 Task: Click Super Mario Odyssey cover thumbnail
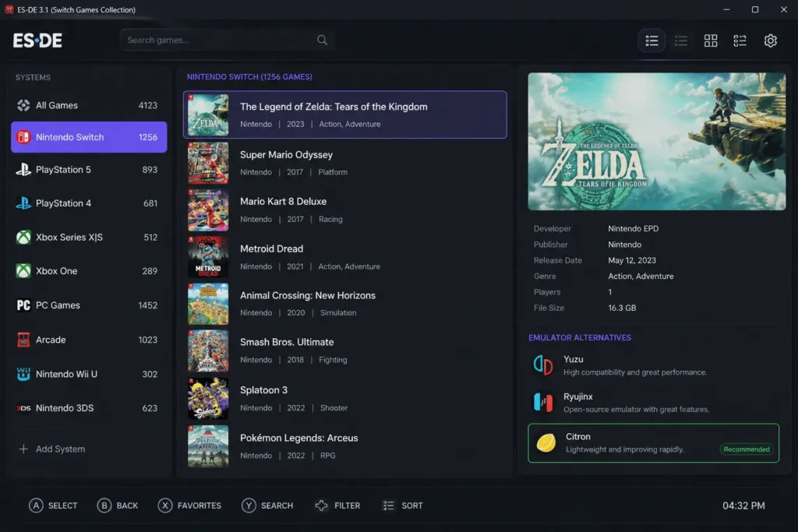[x=207, y=163]
